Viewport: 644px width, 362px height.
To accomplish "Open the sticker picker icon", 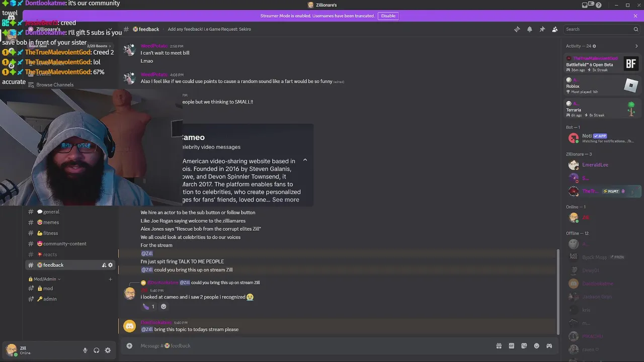I will (x=524, y=346).
